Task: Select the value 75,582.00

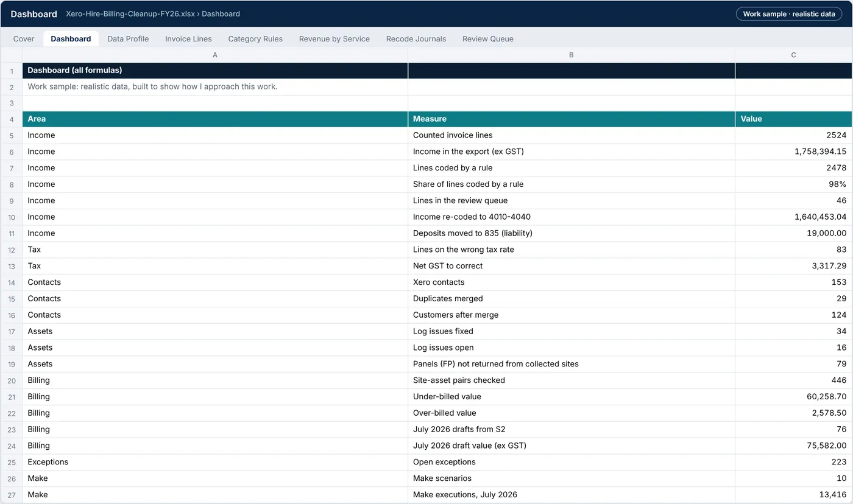Action: [794, 446]
